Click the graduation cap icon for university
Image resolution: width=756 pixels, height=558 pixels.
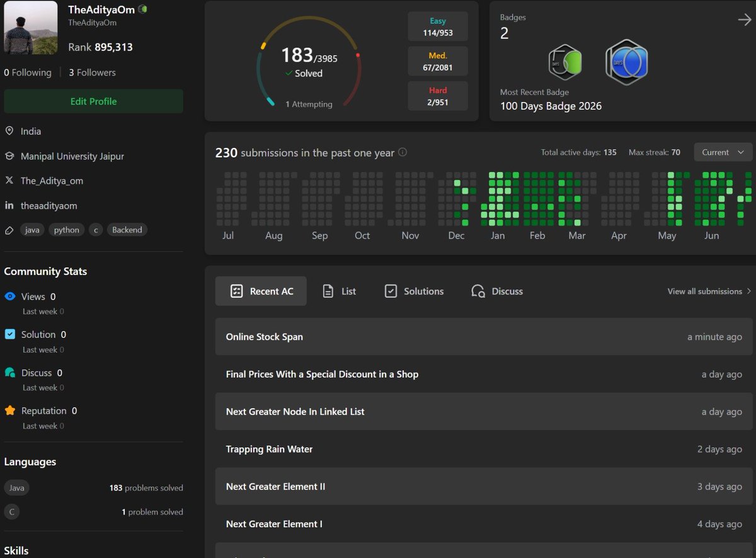click(9, 156)
